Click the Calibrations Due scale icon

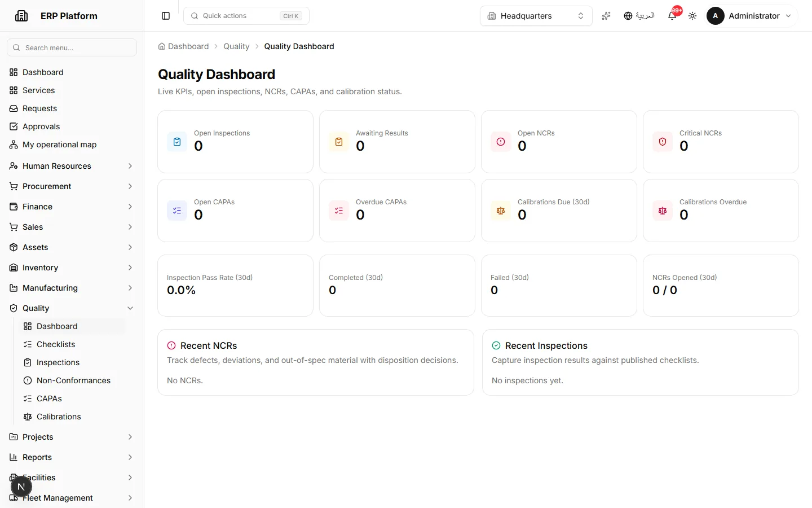tap(501, 211)
